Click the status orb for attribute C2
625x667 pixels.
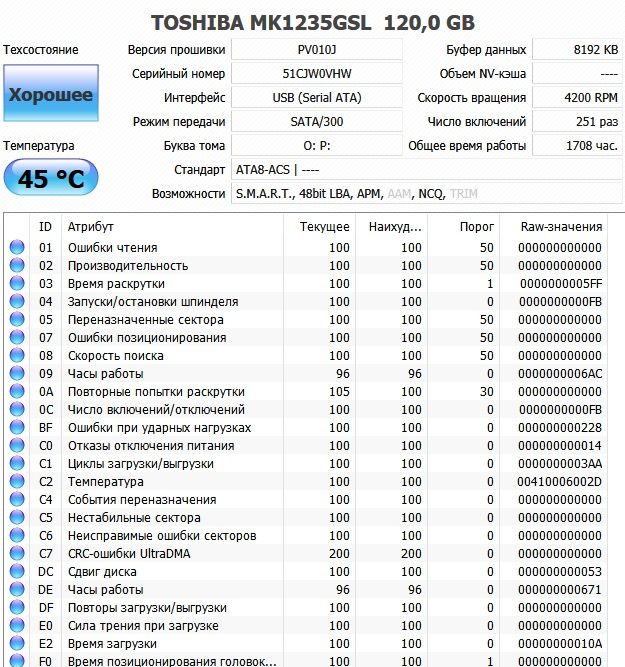click(x=17, y=481)
